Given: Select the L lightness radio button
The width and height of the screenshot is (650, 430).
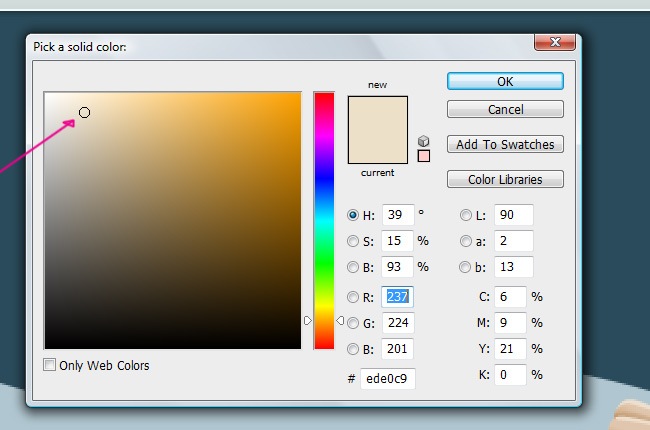Looking at the screenshot, I should [466, 215].
